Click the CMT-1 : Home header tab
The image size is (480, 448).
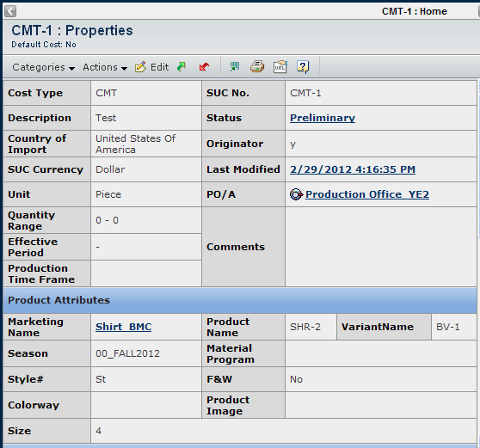(x=414, y=11)
